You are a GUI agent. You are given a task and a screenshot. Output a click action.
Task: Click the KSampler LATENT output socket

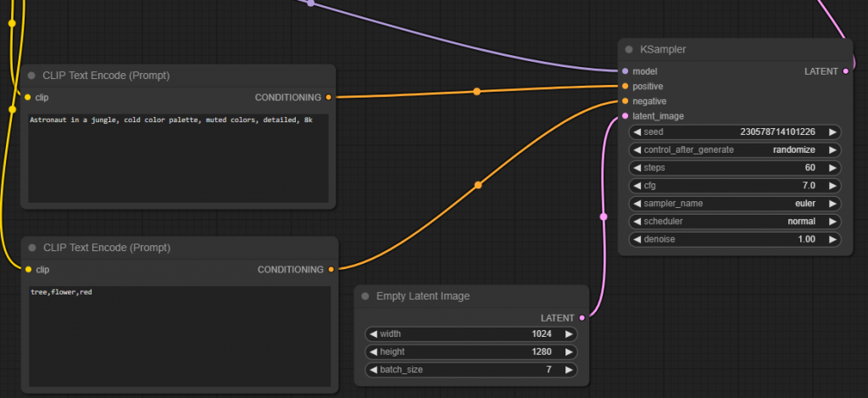tap(845, 71)
